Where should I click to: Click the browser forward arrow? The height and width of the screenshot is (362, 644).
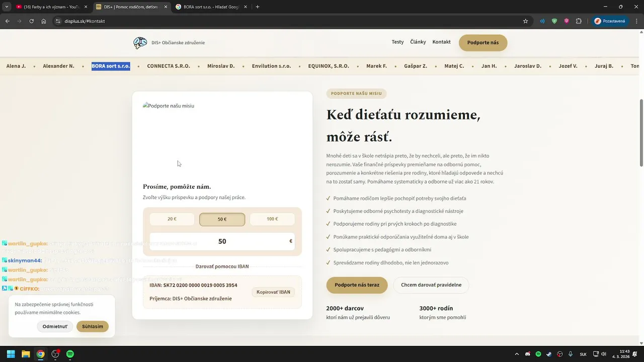tap(20, 21)
